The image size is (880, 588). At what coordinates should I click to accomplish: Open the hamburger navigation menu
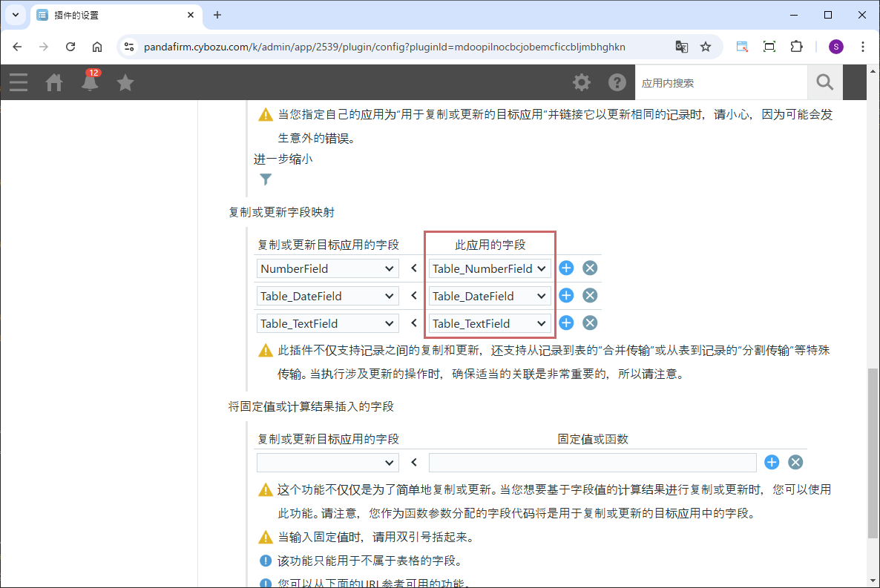point(19,82)
